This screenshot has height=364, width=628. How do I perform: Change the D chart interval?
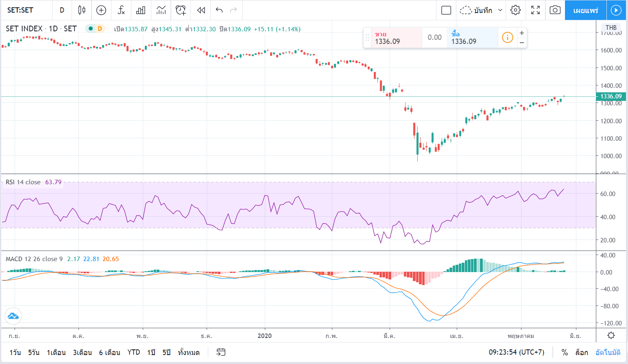[62, 10]
